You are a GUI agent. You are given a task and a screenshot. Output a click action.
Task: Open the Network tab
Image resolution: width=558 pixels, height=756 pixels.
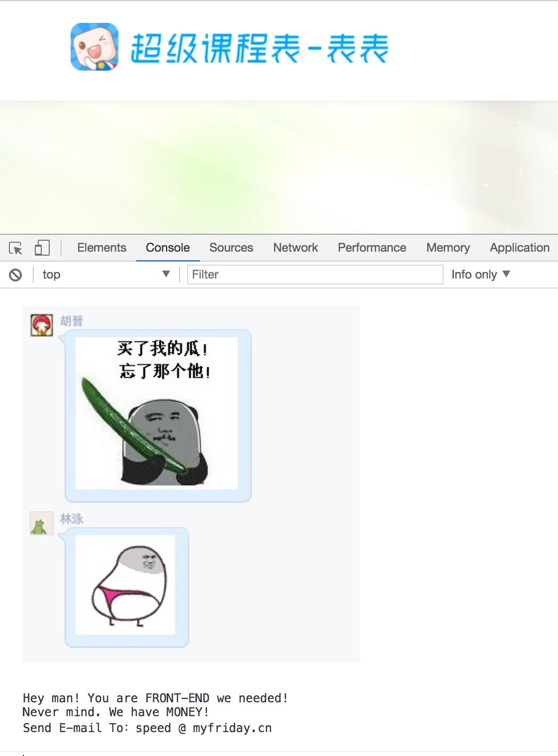[295, 248]
